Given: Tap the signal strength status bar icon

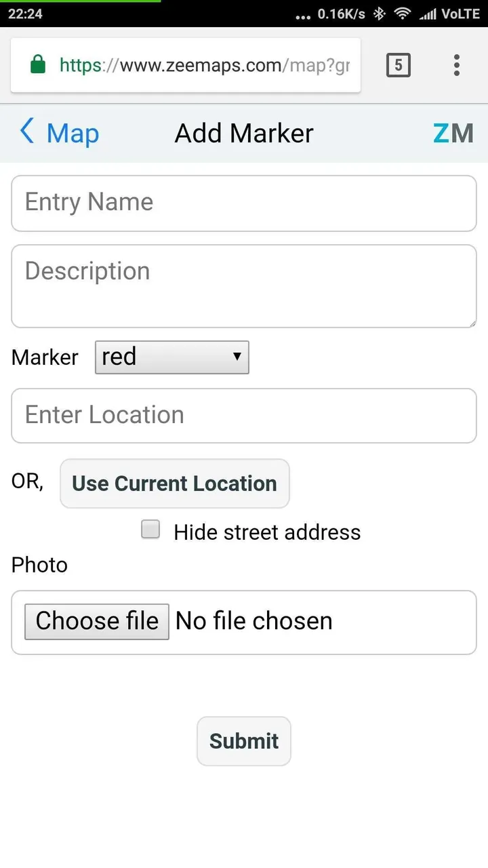Looking at the screenshot, I should [x=428, y=14].
